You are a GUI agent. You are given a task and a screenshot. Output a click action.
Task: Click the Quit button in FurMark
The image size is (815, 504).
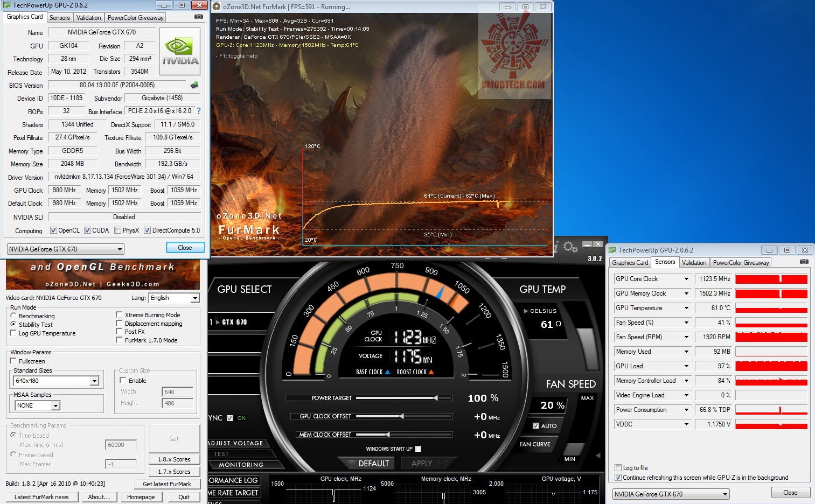coord(184,497)
